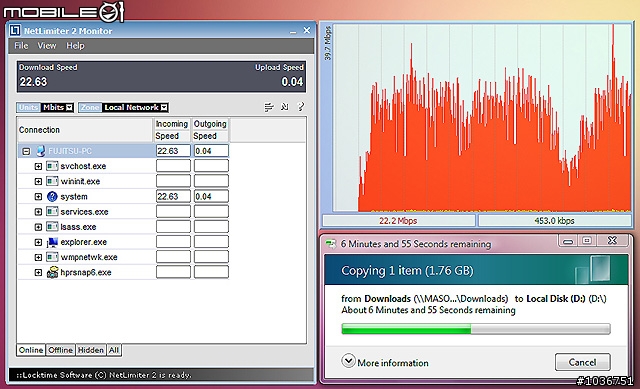Expand the wininit.exe node
640x389 pixels.
tap(38, 182)
